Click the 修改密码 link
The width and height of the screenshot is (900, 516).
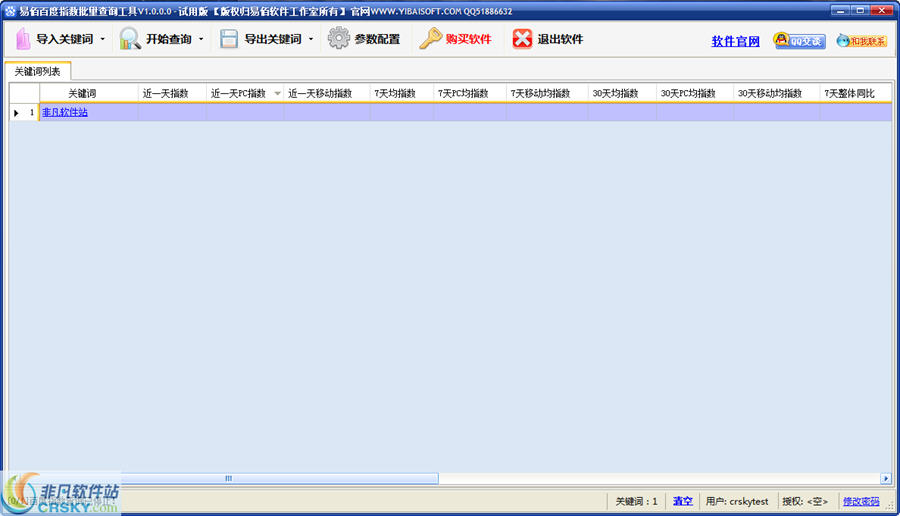(861, 501)
